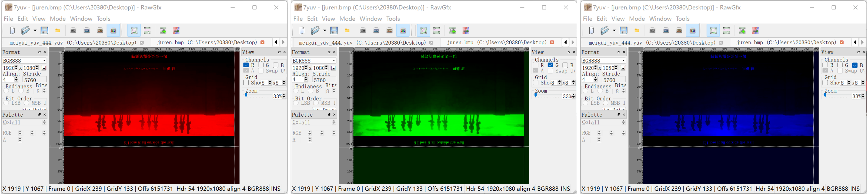
Task: Close the Format panel in the left window
Action: pos(45,52)
